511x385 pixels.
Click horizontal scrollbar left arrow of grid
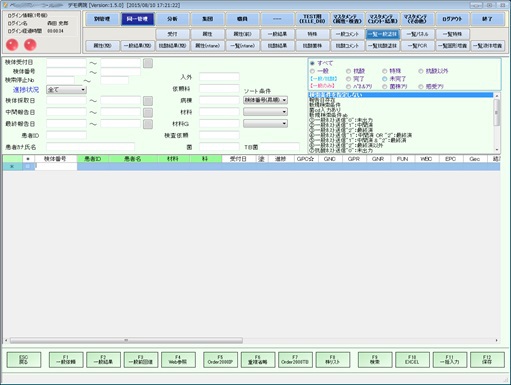click(6, 340)
